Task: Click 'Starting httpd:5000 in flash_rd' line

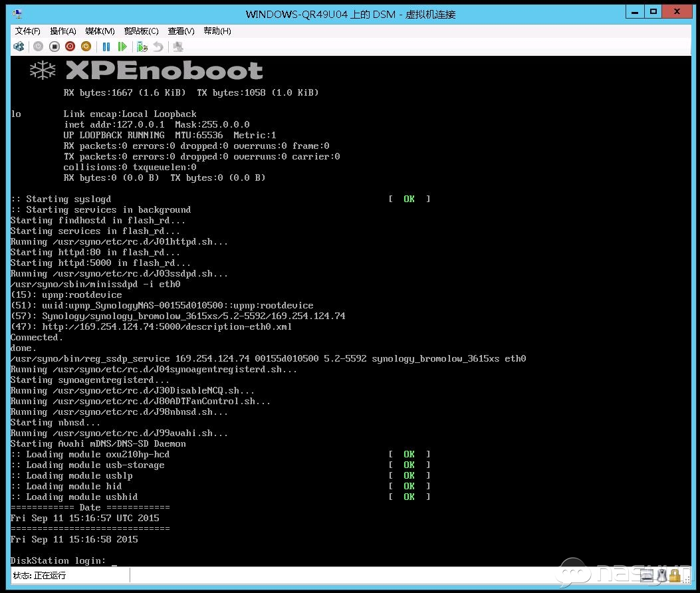Action: tap(100, 263)
